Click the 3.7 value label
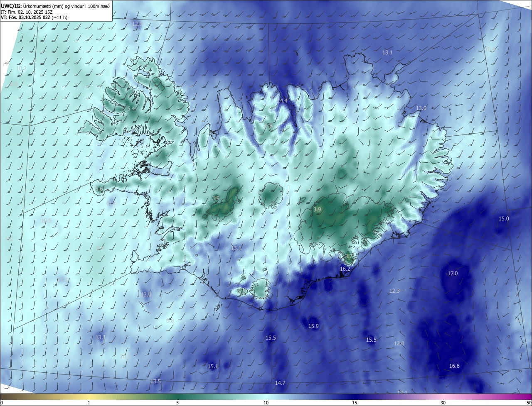Screen dimensions: 532x406 348,257
